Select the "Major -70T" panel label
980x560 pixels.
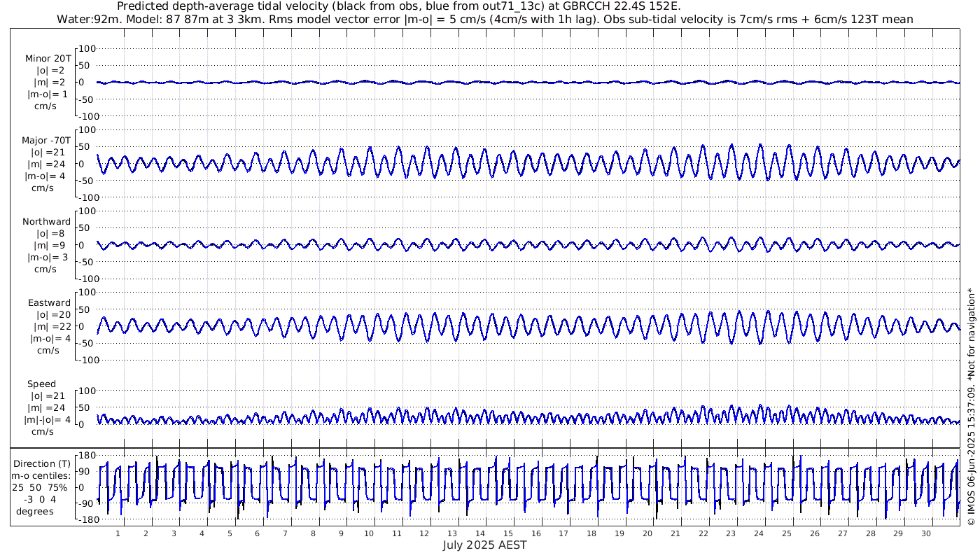click(46, 141)
